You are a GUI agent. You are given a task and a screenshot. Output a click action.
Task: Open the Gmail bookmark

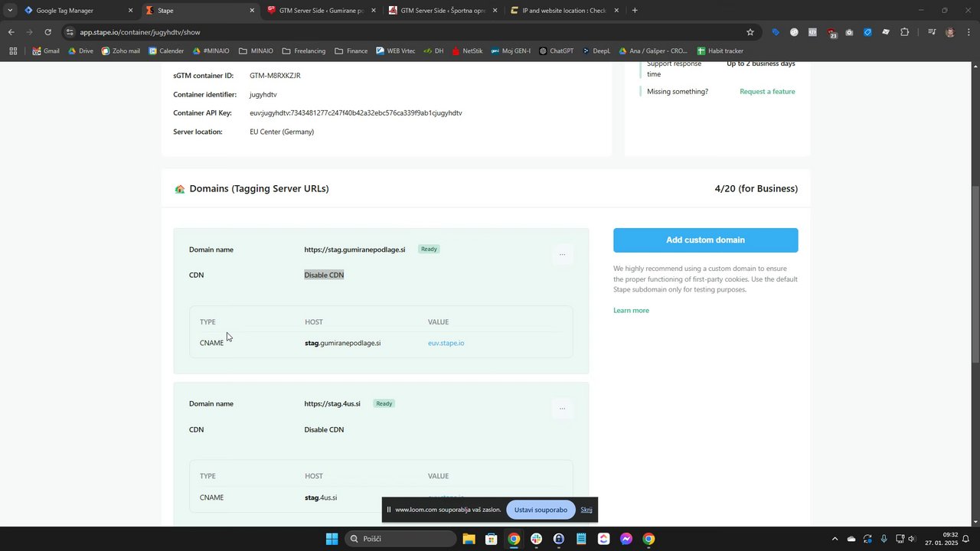click(46, 51)
